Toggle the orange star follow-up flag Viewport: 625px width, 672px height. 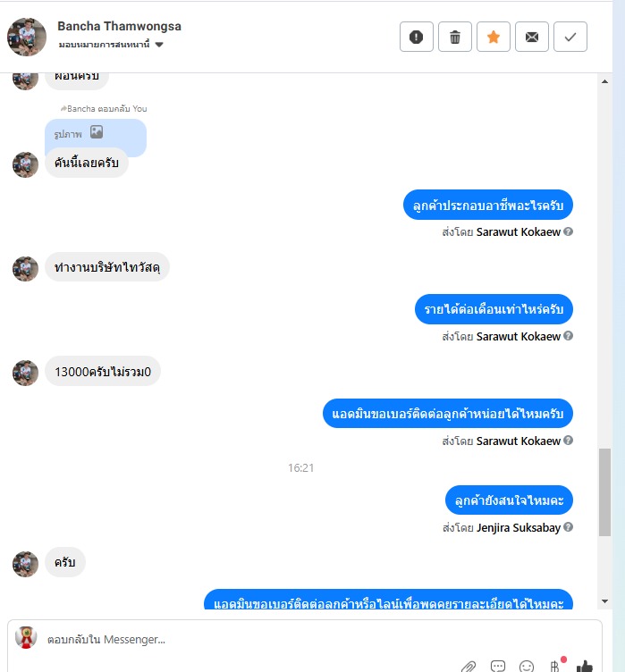pyautogui.click(x=494, y=37)
